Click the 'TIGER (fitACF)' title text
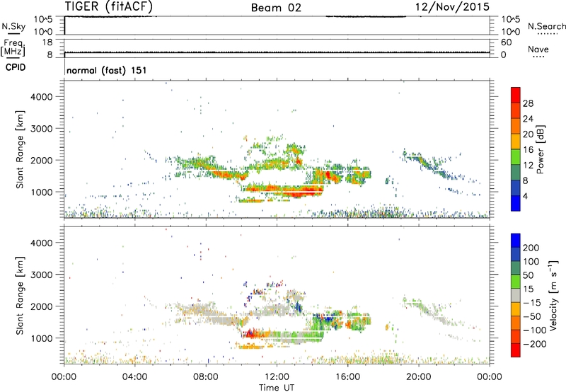Screen dimensions: 566x392 (x=109, y=6)
